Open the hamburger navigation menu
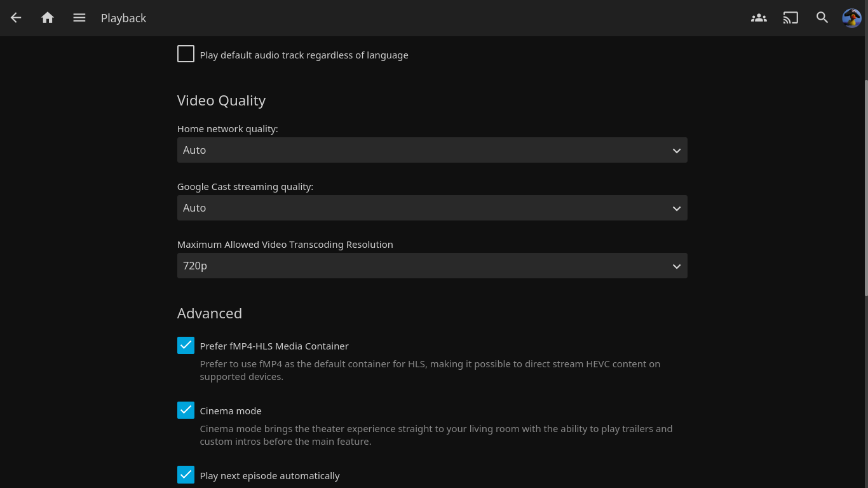 79,18
